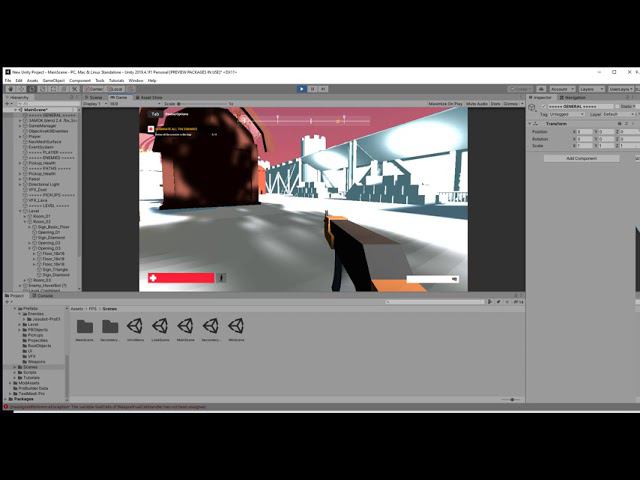Open the cloud services icon
This screenshot has height=480, width=640.
(541, 89)
